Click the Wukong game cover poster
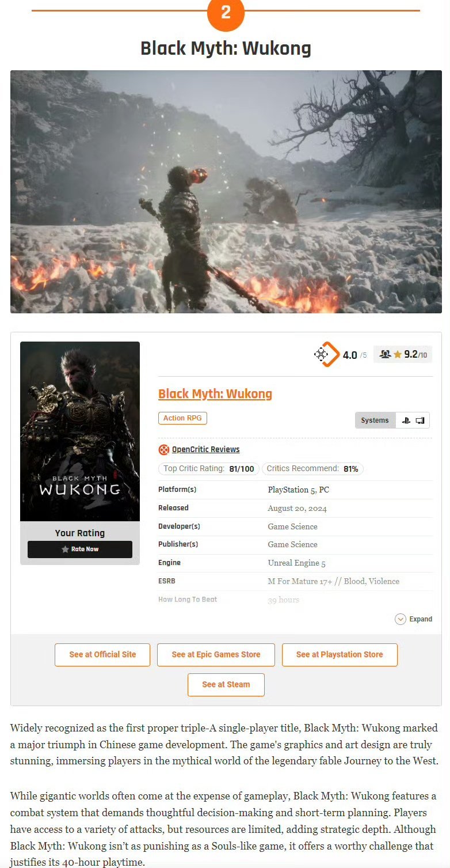 (x=80, y=431)
